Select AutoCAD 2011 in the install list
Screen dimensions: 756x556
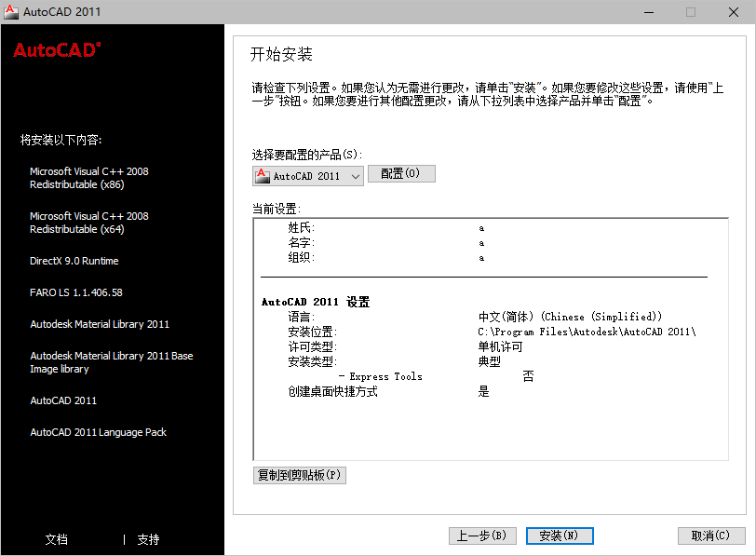62,400
